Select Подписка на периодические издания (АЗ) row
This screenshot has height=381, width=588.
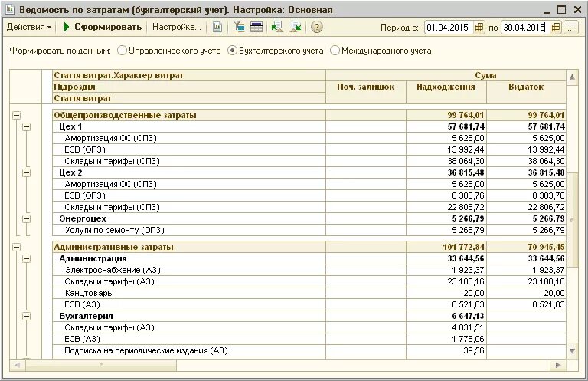pos(189,350)
